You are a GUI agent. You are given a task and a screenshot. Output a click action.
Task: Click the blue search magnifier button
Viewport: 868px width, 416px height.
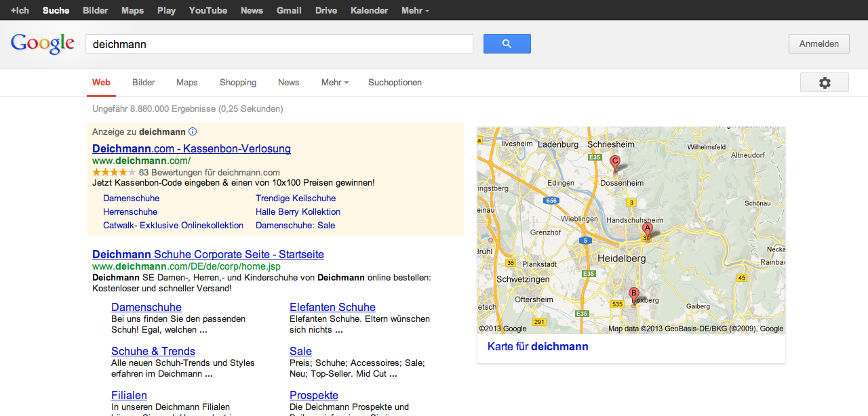(x=507, y=44)
